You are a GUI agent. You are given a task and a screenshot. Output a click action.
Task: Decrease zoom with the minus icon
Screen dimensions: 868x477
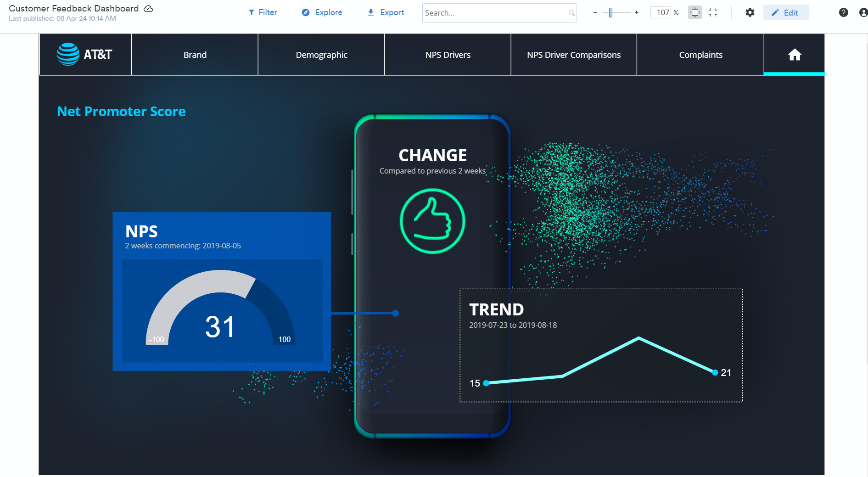click(x=595, y=13)
